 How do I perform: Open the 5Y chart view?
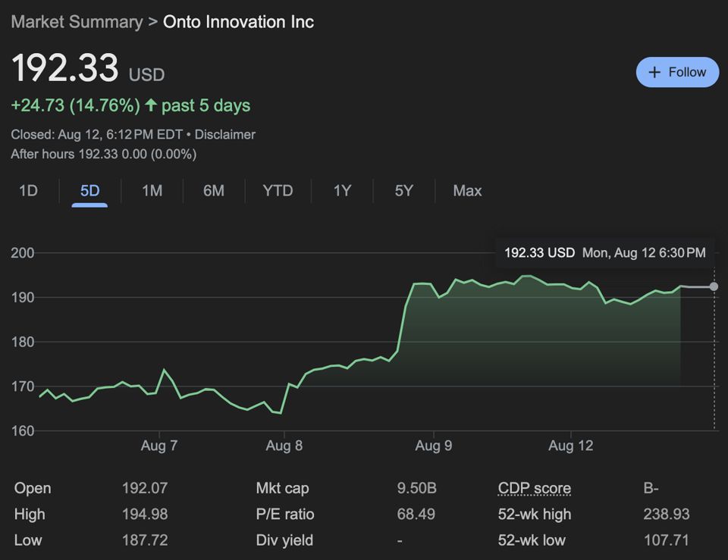404,191
